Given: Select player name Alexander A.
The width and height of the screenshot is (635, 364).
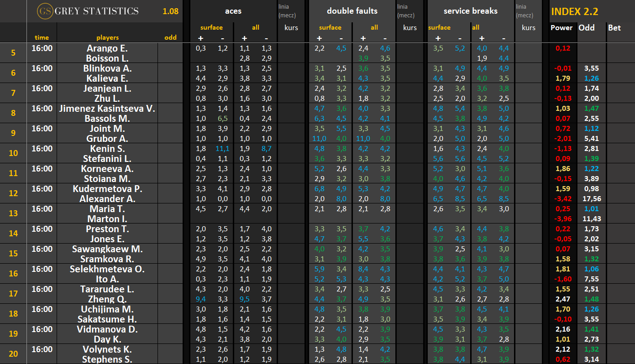Looking at the screenshot, I should [107, 199].
